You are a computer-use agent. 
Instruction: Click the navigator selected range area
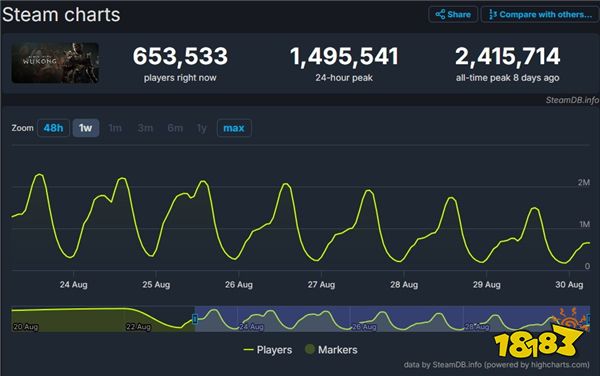point(392,319)
